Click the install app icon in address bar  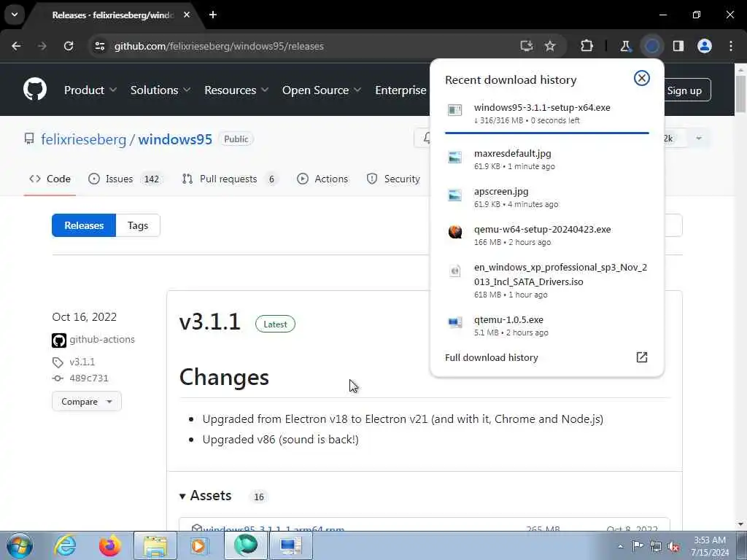pos(527,46)
